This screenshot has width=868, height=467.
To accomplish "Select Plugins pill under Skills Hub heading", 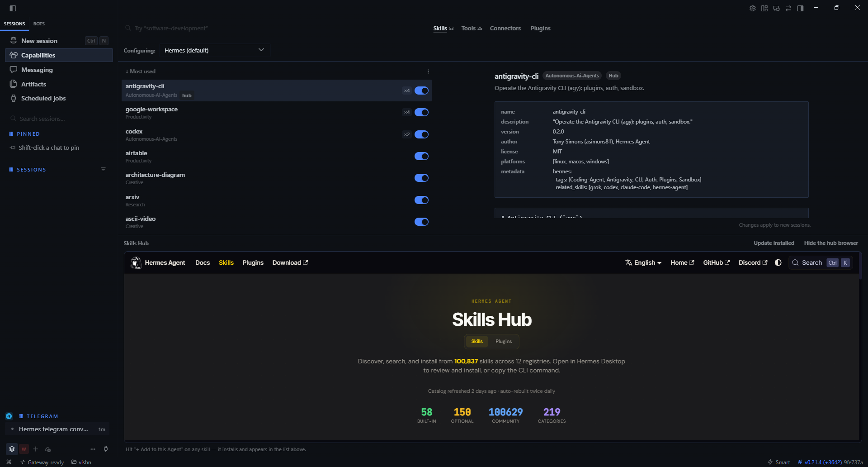I will pyautogui.click(x=504, y=341).
